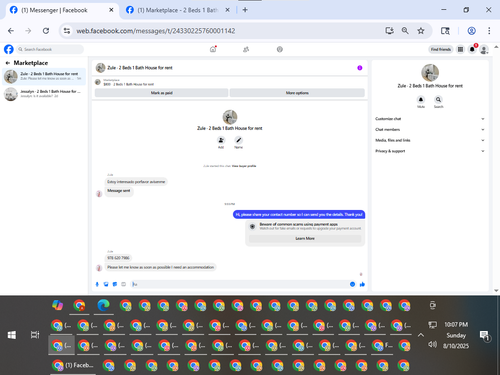
Task: Open Windows Start menu
Action: pyautogui.click(x=12, y=335)
